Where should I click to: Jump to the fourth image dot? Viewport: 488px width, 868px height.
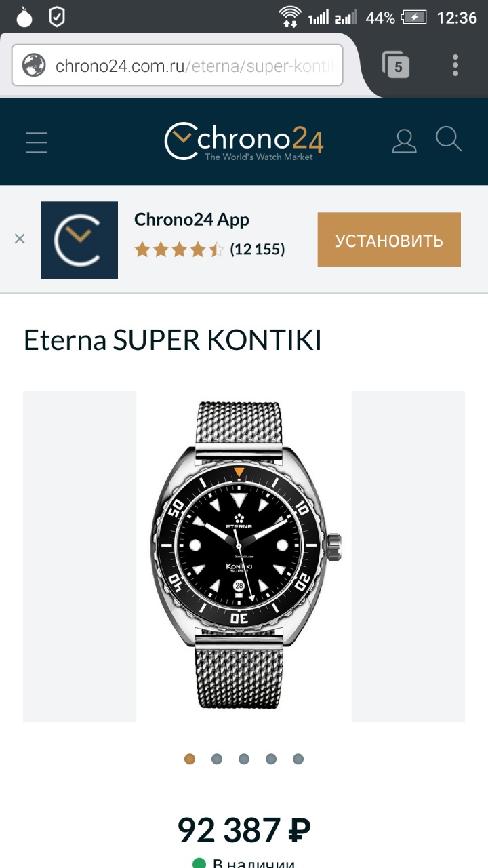271,759
